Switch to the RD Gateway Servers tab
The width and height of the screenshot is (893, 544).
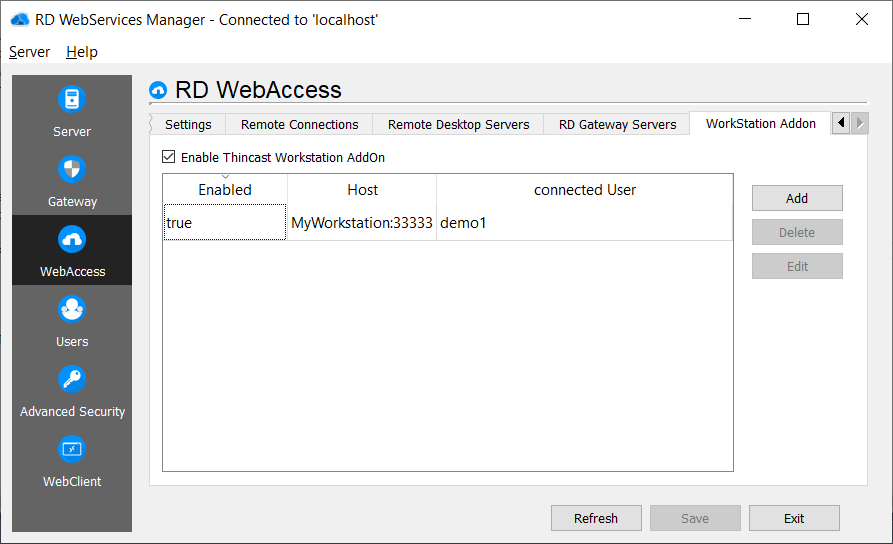(617, 125)
